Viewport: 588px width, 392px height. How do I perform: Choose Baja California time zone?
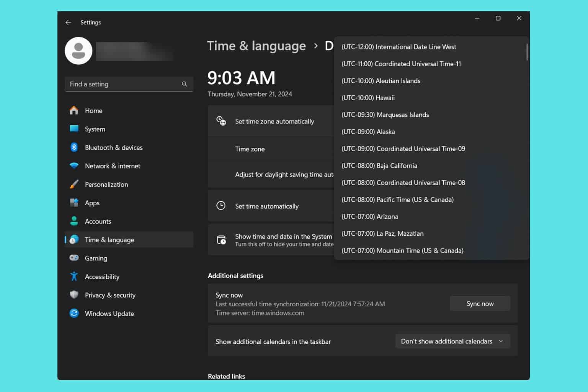(431, 166)
